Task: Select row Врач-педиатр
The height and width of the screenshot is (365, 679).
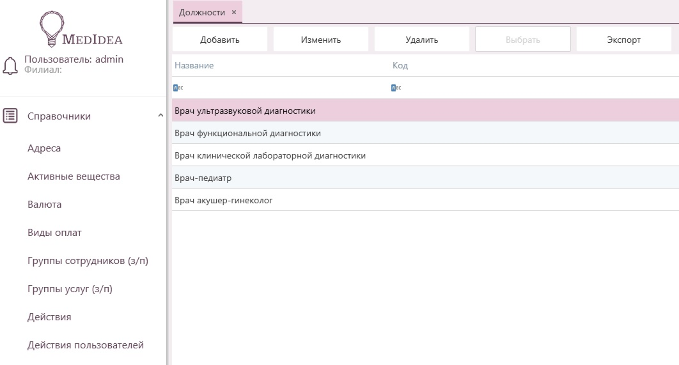Action: point(425,178)
